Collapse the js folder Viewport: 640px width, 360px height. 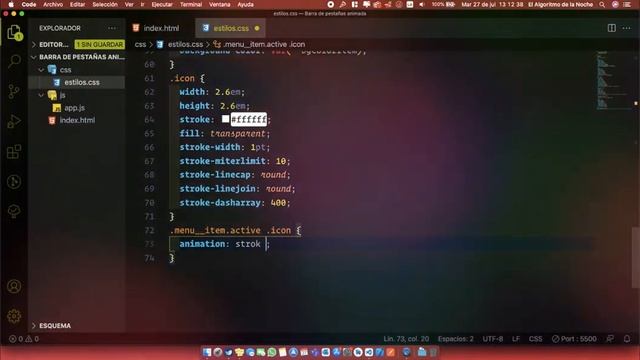point(62,95)
